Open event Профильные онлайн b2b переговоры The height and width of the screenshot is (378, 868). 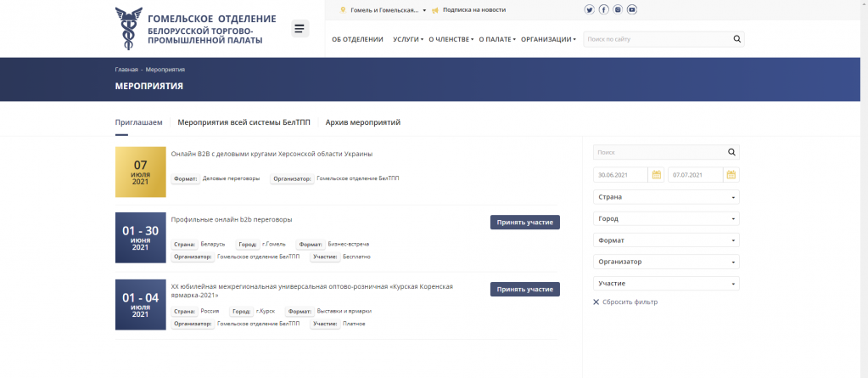click(x=232, y=219)
